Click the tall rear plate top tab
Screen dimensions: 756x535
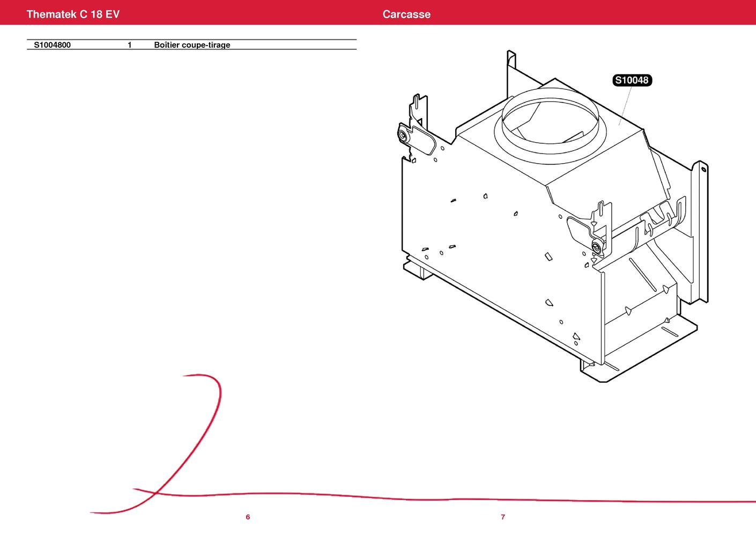coord(511,59)
